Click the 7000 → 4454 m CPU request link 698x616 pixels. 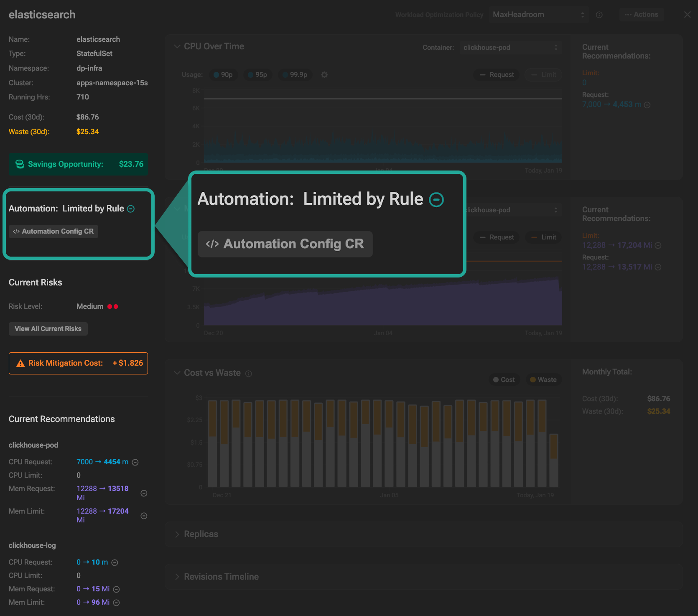[102, 462]
